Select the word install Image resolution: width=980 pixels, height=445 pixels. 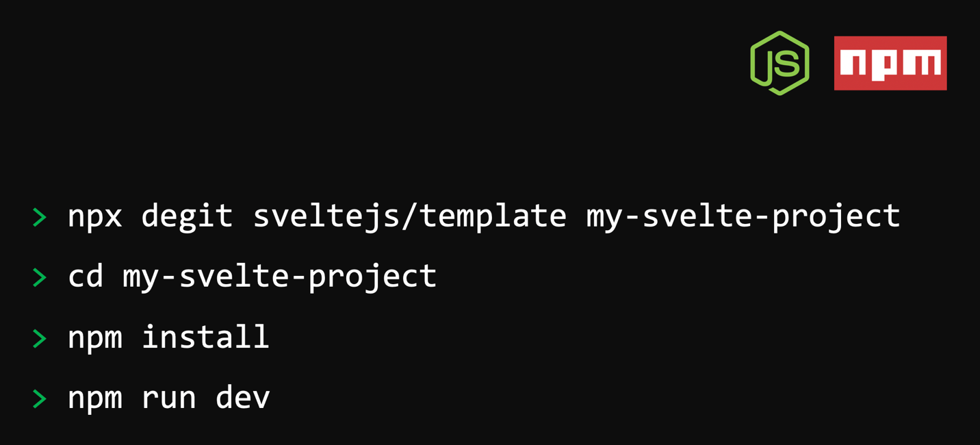pos(205,337)
